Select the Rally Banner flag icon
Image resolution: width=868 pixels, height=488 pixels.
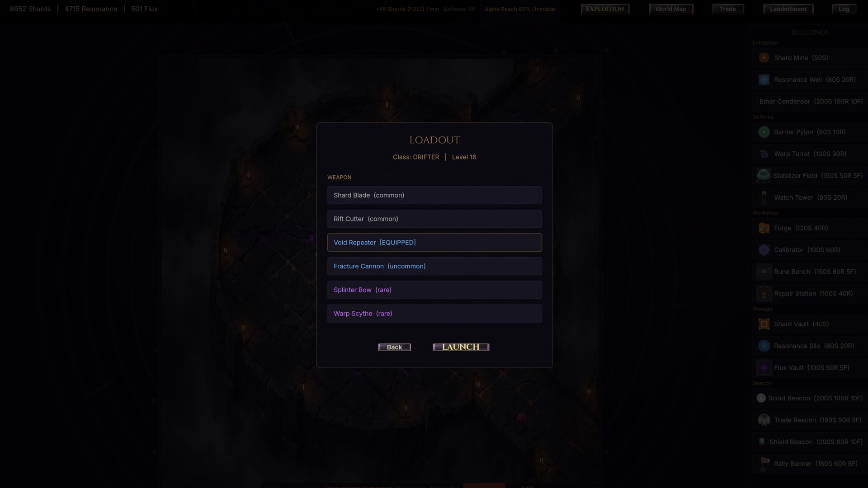click(764, 464)
